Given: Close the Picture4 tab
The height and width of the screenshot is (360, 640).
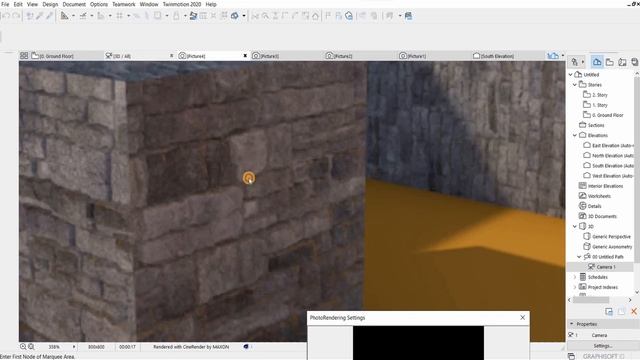Looking at the screenshot, I should point(245,56).
